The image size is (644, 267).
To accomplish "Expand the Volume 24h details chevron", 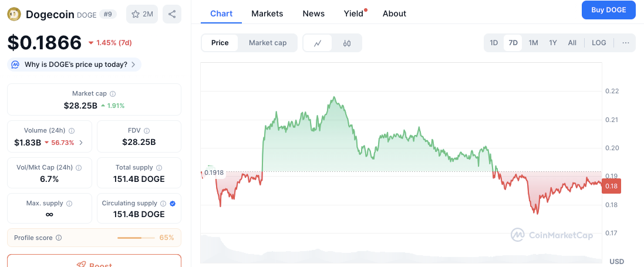I will pyautogui.click(x=81, y=143).
